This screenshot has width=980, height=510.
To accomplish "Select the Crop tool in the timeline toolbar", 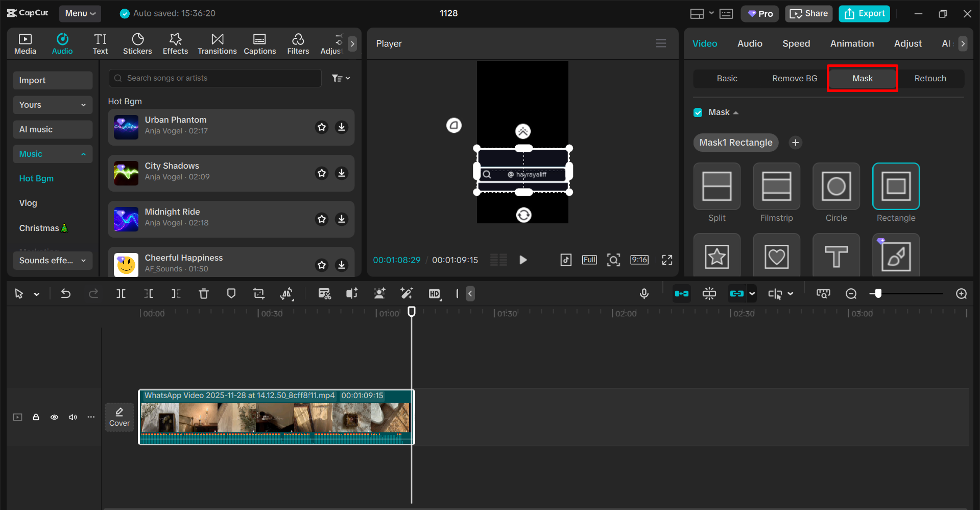I will click(258, 294).
